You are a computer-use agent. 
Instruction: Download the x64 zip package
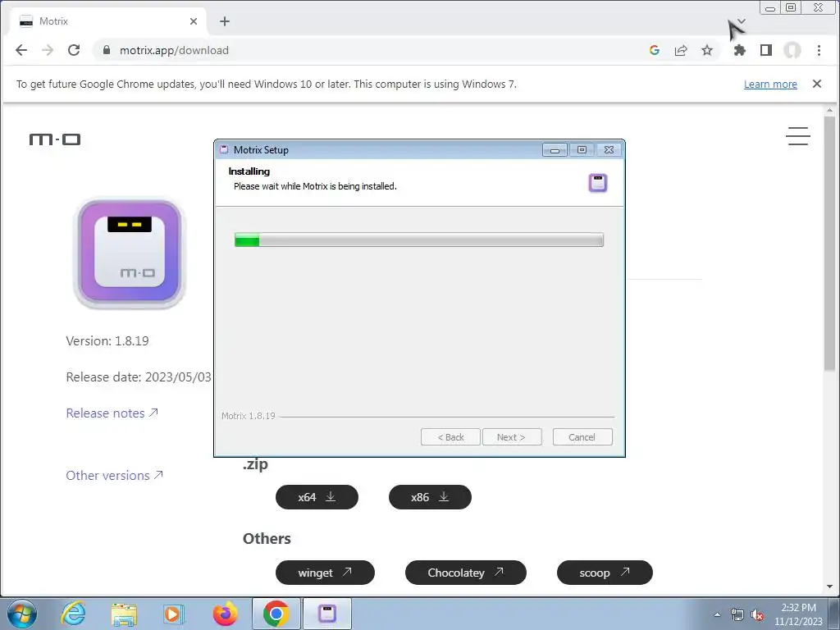(317, 497)
